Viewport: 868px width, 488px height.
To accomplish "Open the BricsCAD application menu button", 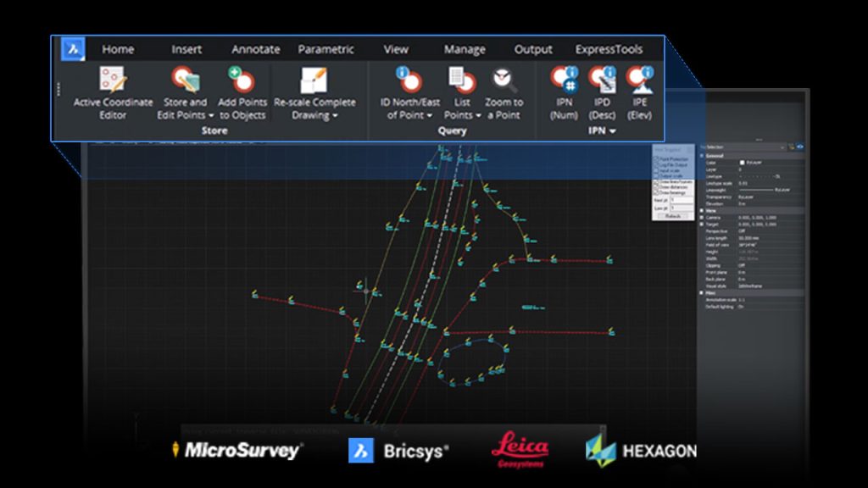I will pos(74,49).
